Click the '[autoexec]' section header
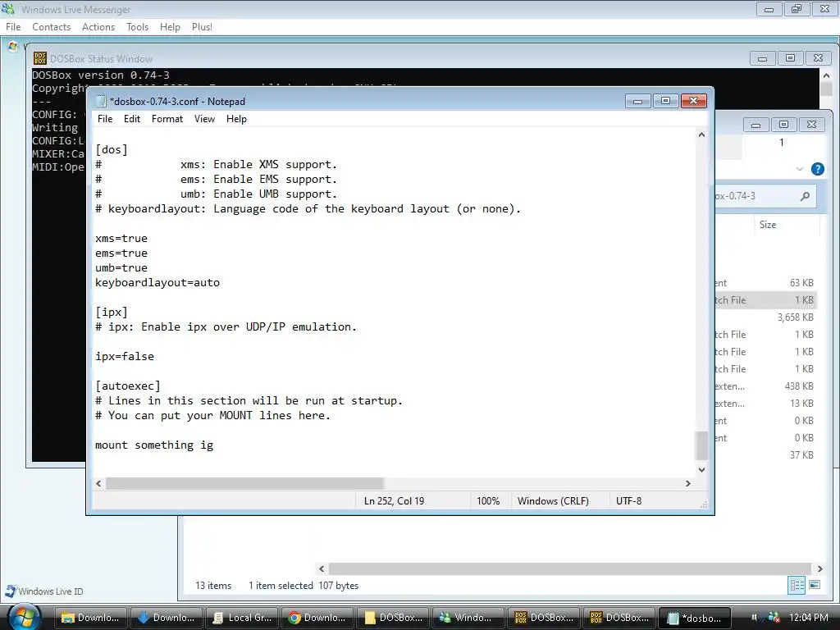The image size is (840, 630). click(128, 386)
